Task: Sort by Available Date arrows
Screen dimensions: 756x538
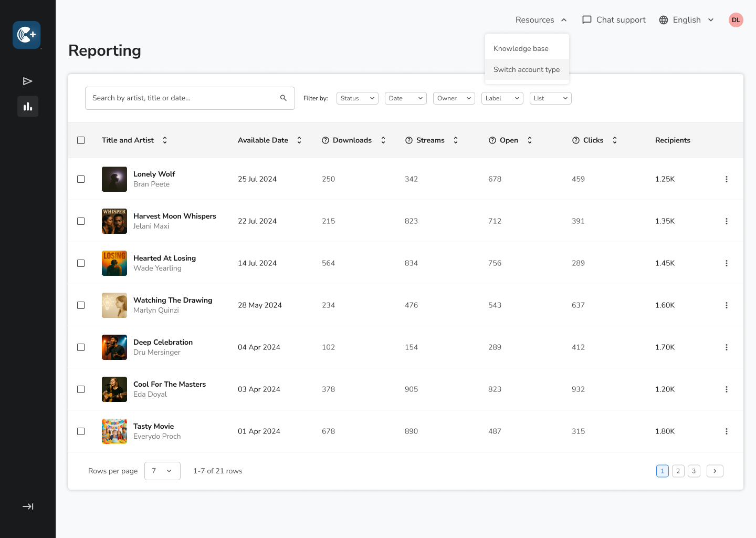Action: [x=299, y=140]
